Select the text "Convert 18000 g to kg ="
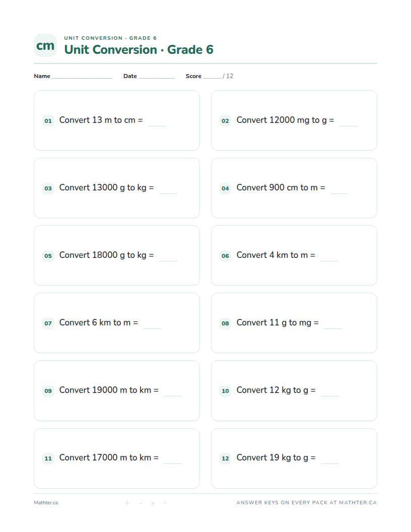411x532 pixels. tap(106, 255)
